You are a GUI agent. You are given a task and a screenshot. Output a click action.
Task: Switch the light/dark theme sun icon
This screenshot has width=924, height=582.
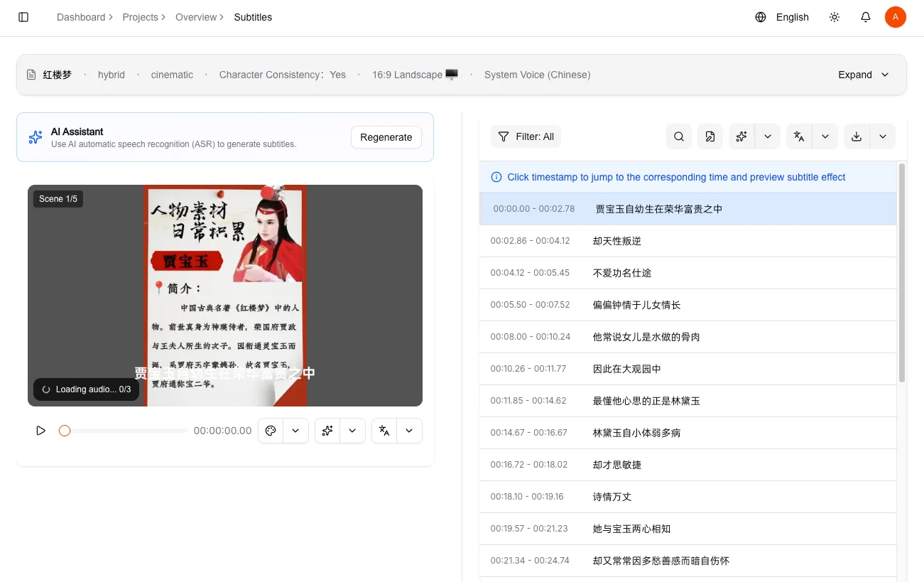(x=835, y=17)
